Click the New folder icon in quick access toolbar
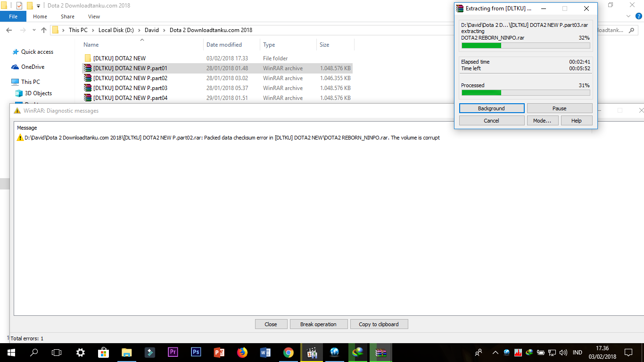The image size is (644, 362). (x=30, y=6)
